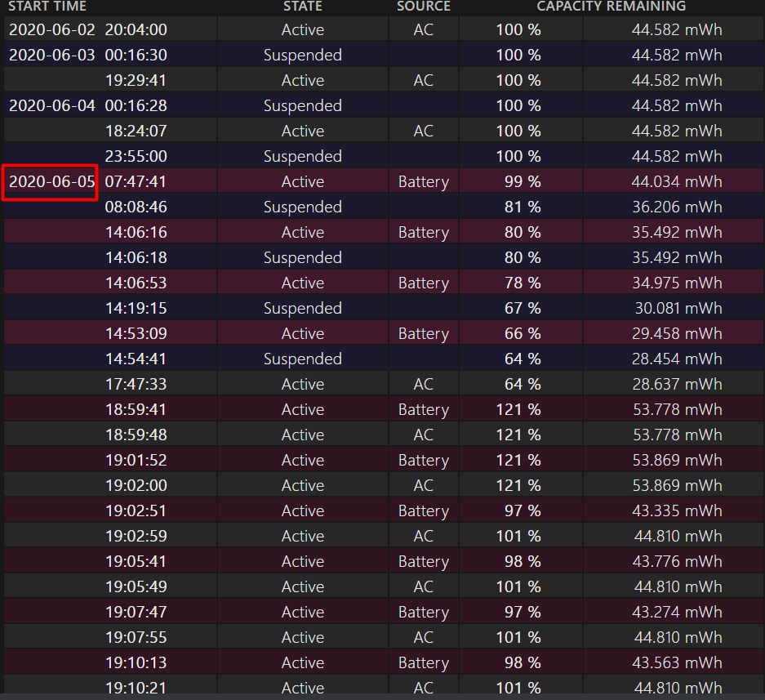Click Battery source in the 07:47:41 row
The width and height of the screenshot is (765, 700).
[424, 182]
